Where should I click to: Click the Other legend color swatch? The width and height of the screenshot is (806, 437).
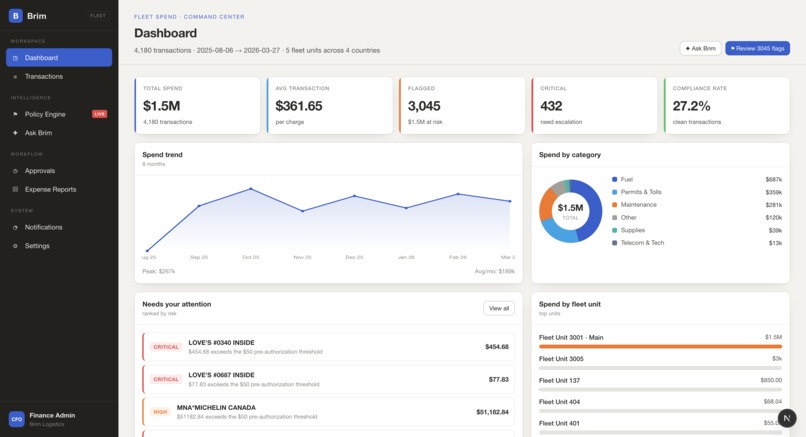click(614, 217)
